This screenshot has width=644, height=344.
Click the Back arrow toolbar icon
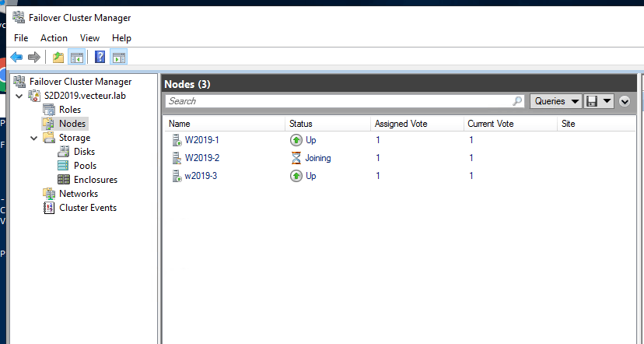click(x=16, y=57)
